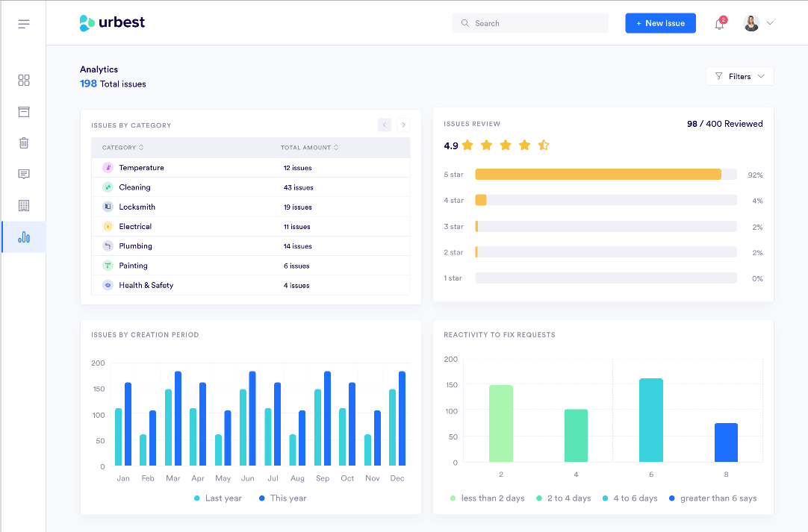Viewport: 808px width, 532px height.
Task: Open the trash section in sidebar
Action: [x=23, y=143]
